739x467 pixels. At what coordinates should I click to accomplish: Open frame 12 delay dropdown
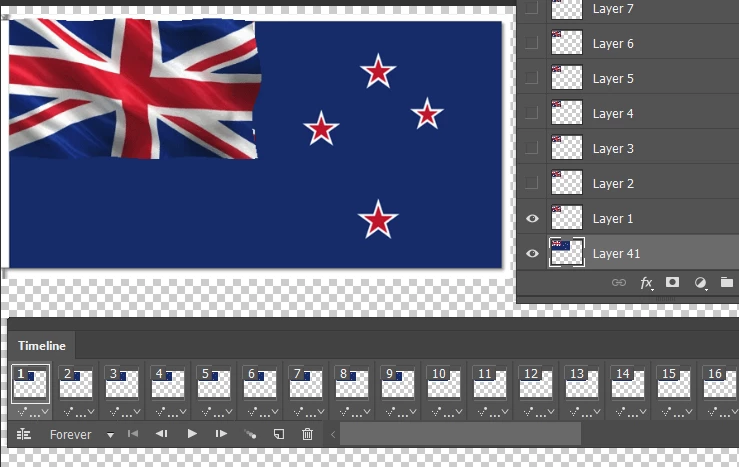point(539,412)
